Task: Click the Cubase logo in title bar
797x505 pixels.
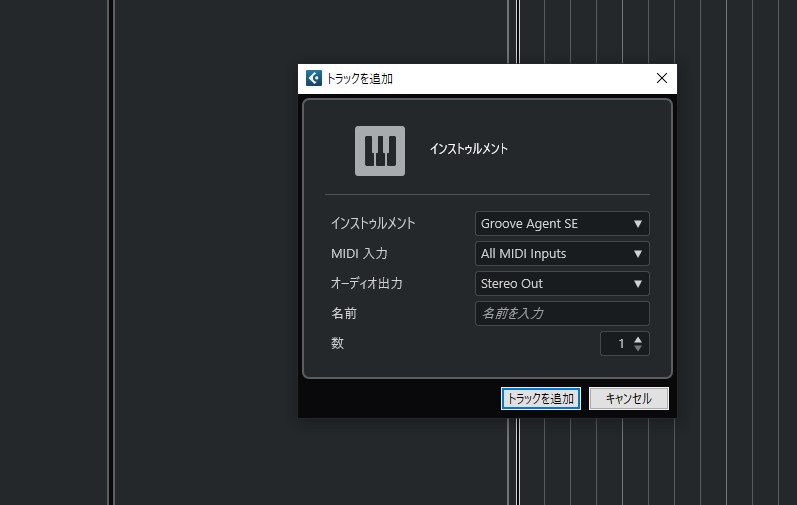Action: [x=314, y=78]
